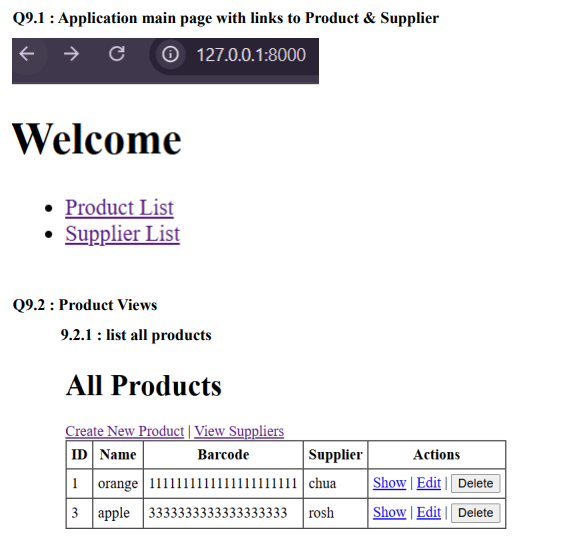Click the All Products heading
The width and height of the screenshot is (584, 553).
[143, 385]
